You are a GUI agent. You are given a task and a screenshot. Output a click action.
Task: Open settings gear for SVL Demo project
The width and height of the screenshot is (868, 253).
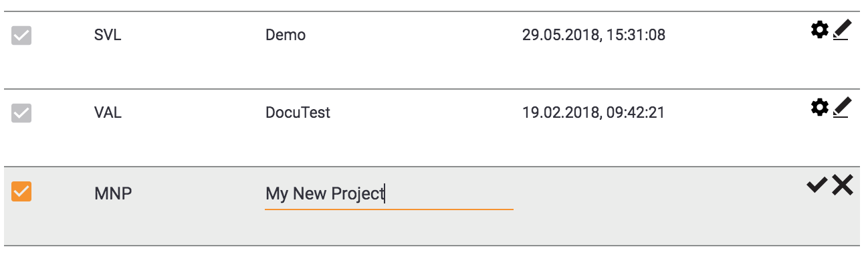(819, 30)
